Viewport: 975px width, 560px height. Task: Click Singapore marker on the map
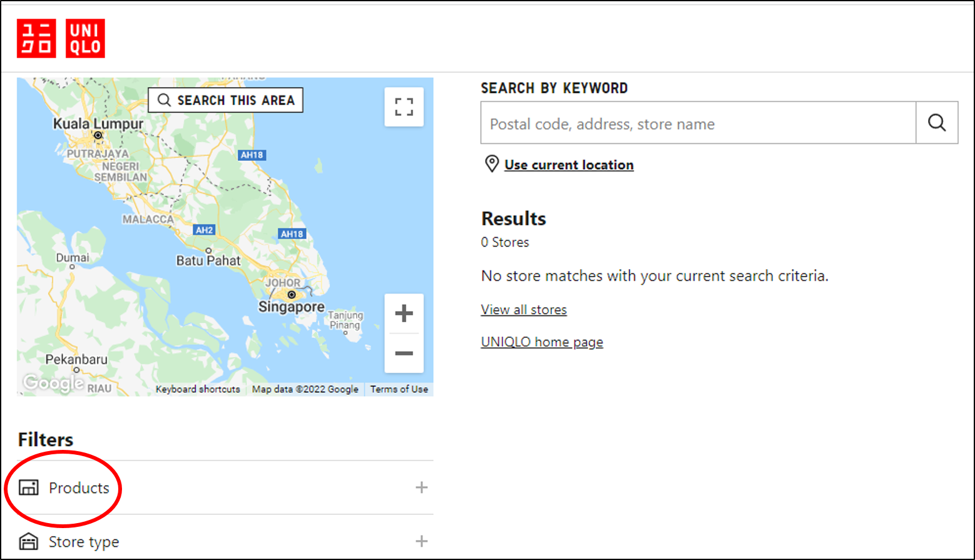click(291, 295)
